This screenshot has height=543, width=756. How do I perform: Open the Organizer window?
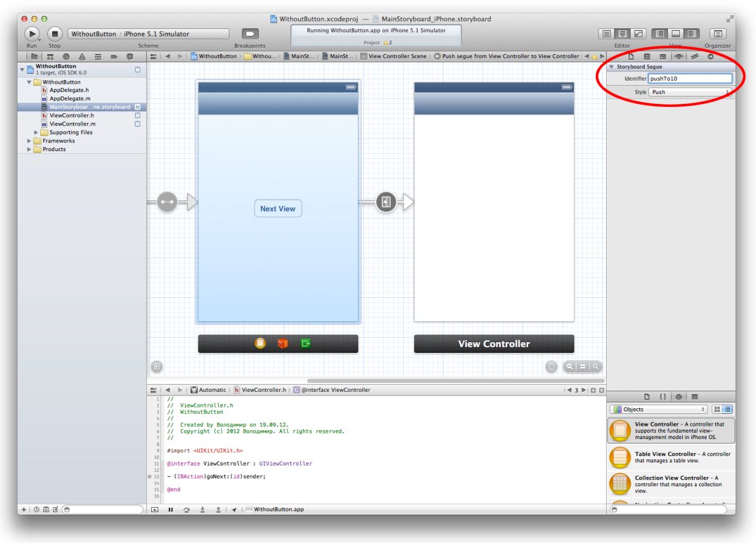[718, 33]
